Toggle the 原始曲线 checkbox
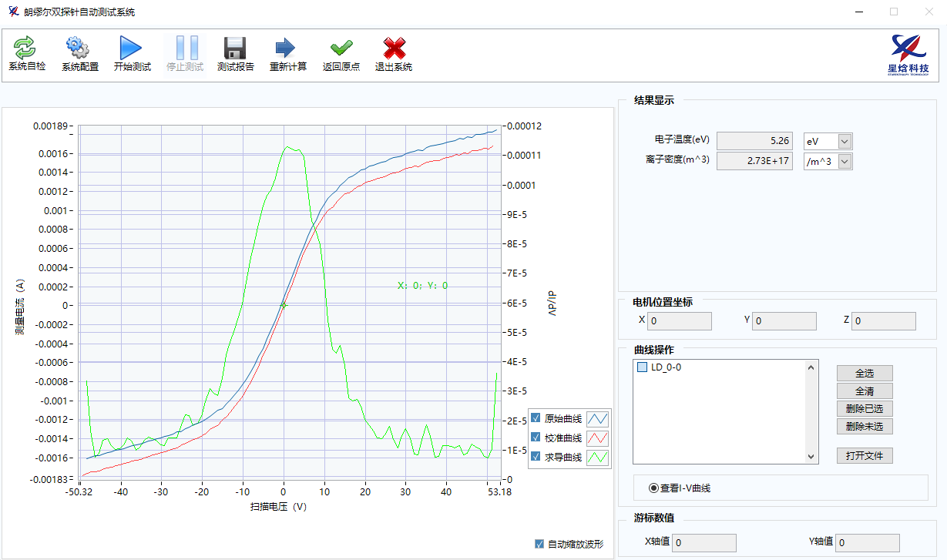 point(536,419)
